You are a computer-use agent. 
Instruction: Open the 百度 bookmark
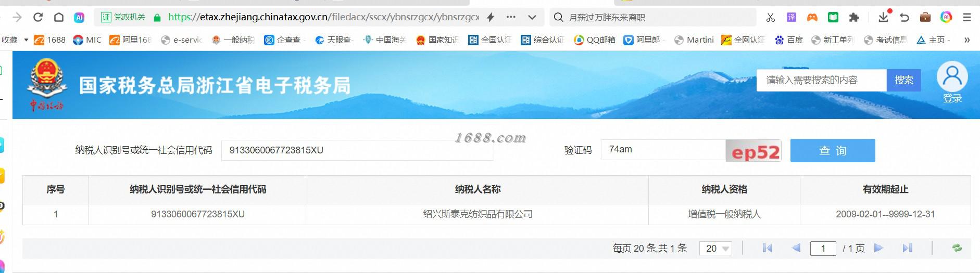(x=789, y=40)
